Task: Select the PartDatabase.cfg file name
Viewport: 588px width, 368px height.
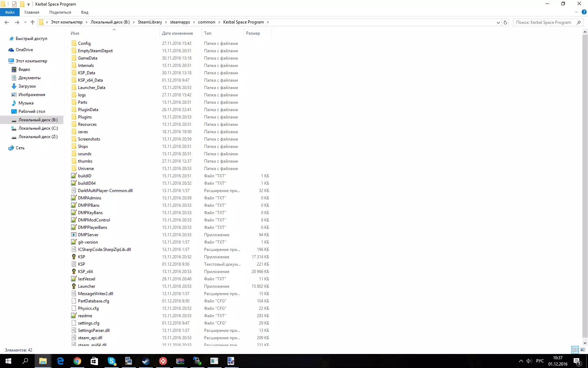Action: (x=93, y=301)
